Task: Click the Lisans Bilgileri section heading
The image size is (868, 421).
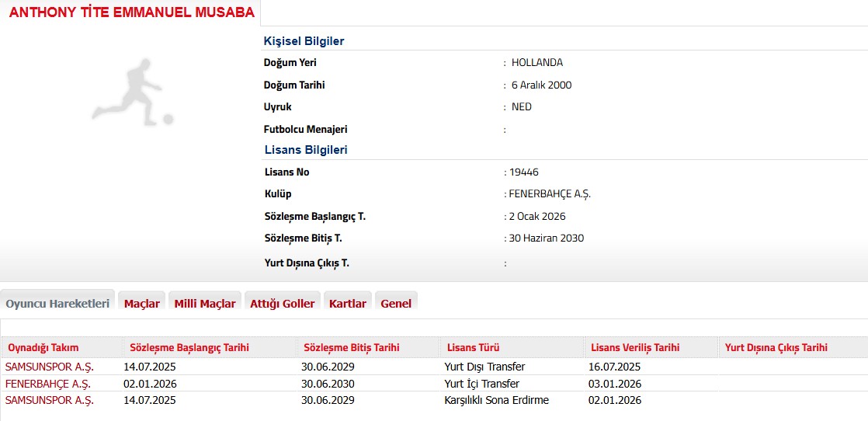Action: pos(305,150)
